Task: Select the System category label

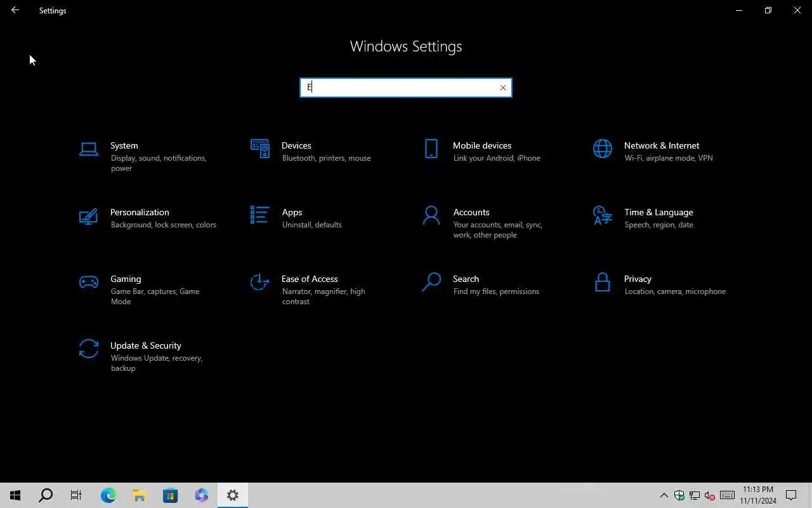Action: pyautogui.click(x=124, y=145)
